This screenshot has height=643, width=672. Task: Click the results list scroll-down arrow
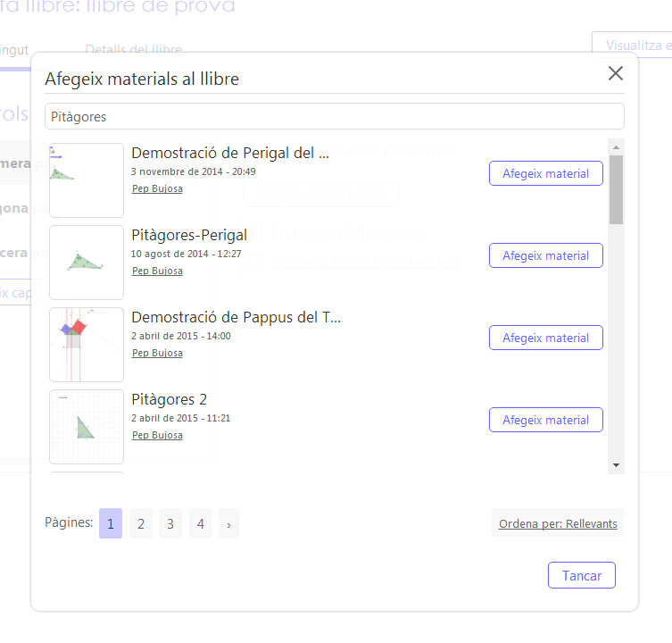pos(617,465)
